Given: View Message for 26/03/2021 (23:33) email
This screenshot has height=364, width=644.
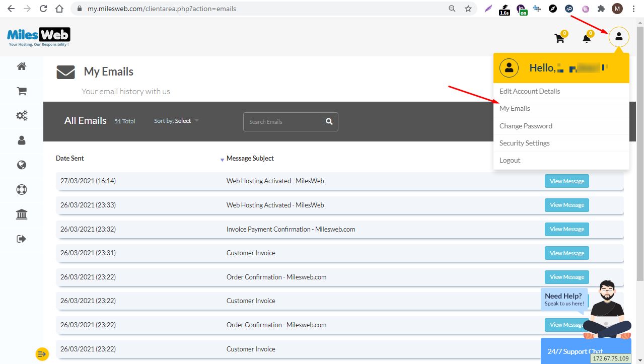Looking at the screenshot, I should click(x=567, y=205).
